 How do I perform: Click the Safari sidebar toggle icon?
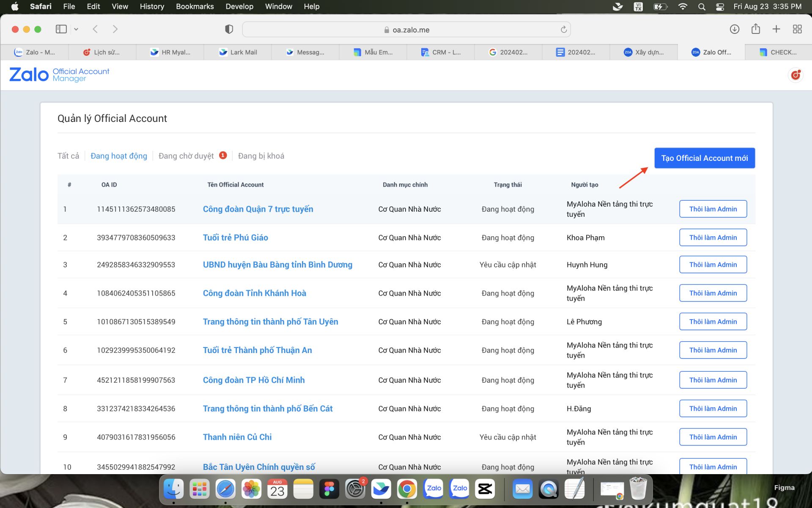pos(61,29)
